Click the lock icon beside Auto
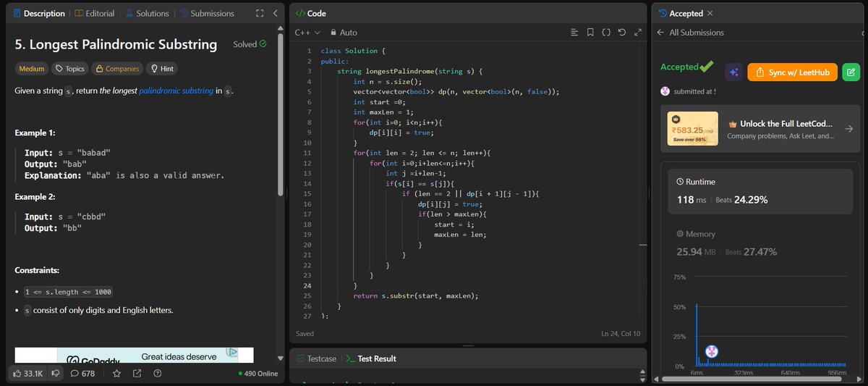This screenshot has height=386, width=868. (333, 33)
